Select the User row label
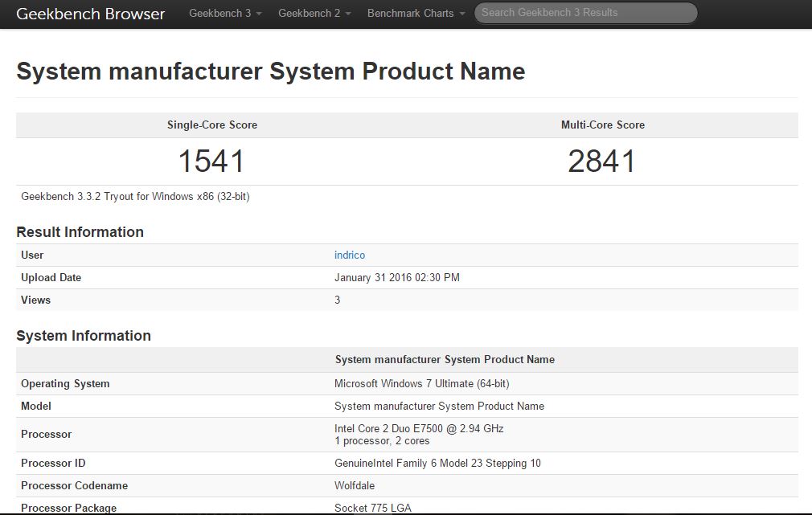 click(32, 255)
